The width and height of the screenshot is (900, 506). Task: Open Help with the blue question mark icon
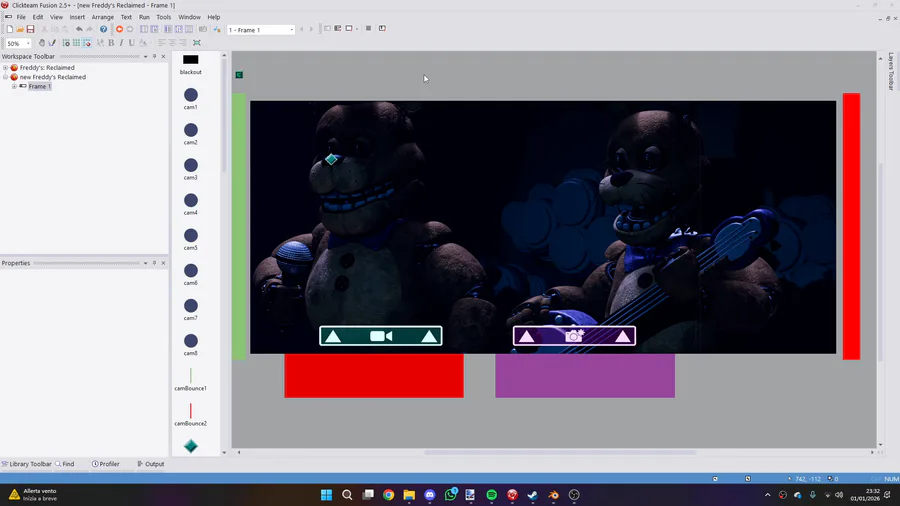pyautogui.click(x=103, y=29)
